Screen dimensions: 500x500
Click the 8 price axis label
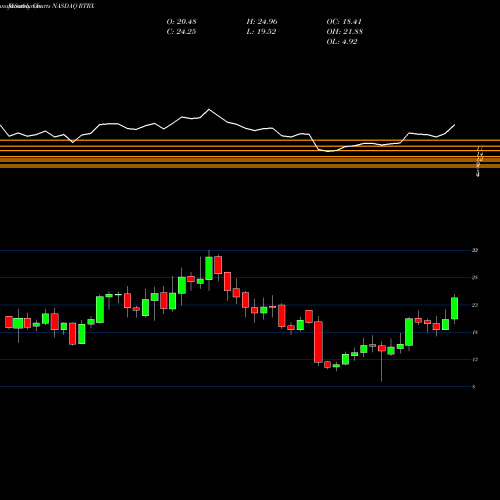[x=474, y=387]
